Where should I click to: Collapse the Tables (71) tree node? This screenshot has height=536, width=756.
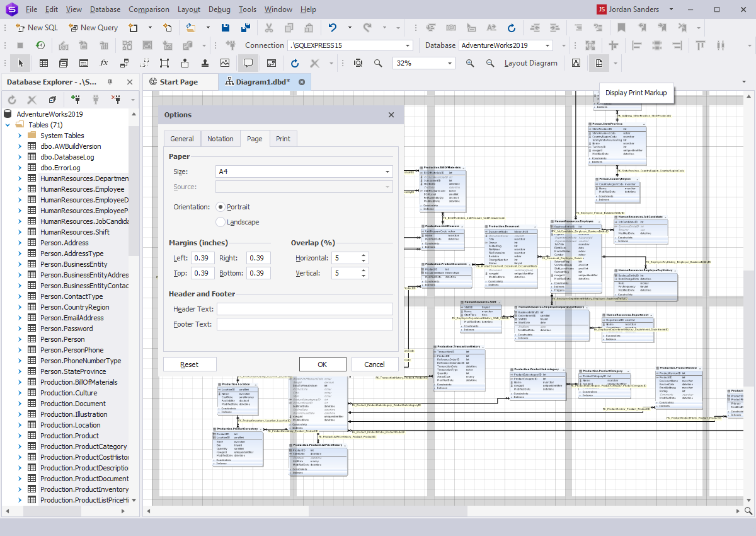click(8, 125)
